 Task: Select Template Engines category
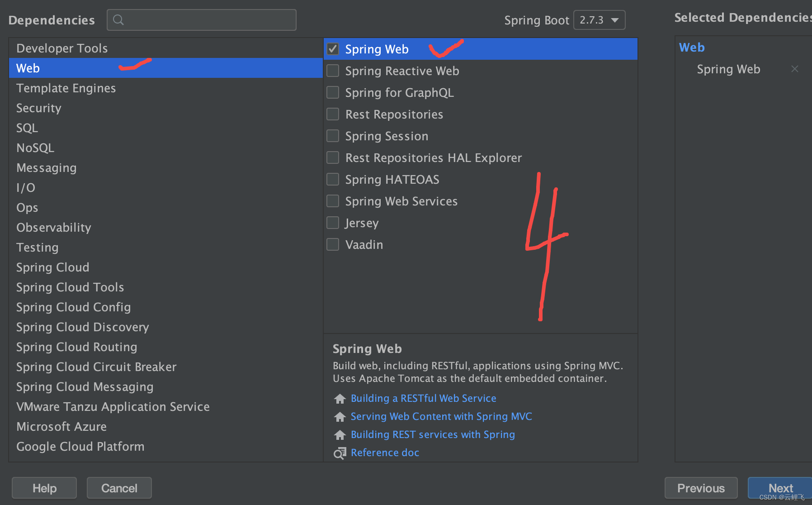click(x=165, y=88)
